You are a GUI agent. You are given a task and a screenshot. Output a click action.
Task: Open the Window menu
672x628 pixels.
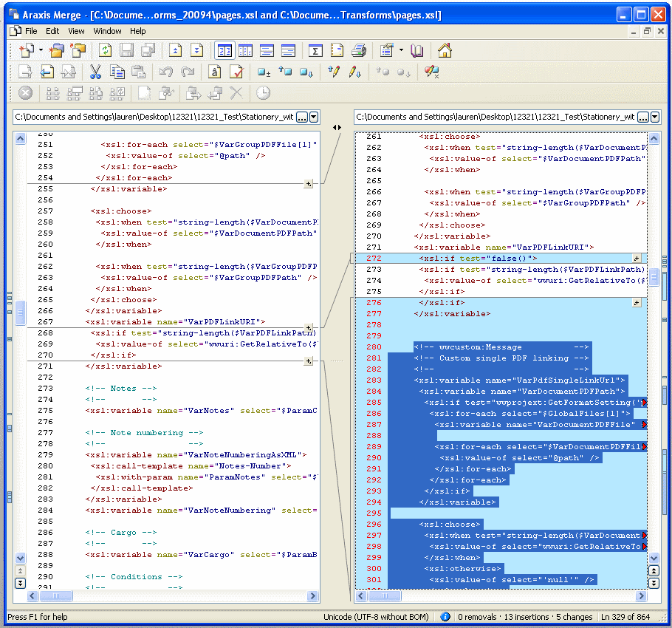[x=107, y=31]
